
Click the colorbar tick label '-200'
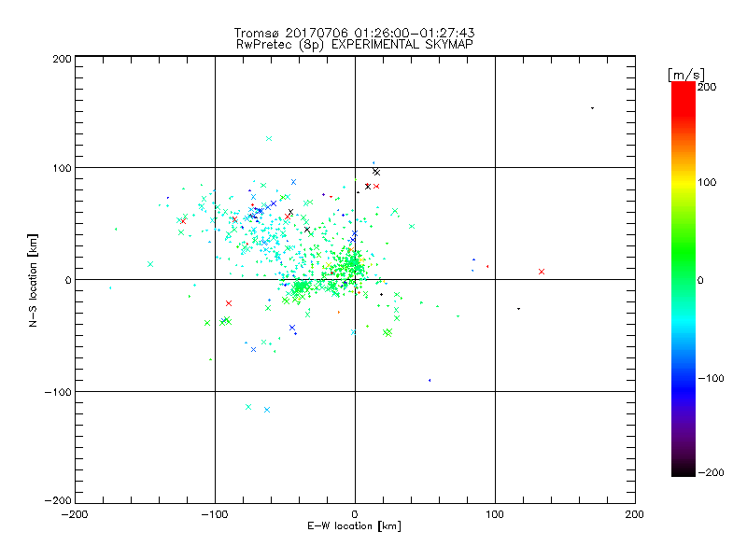pos(711,472)
